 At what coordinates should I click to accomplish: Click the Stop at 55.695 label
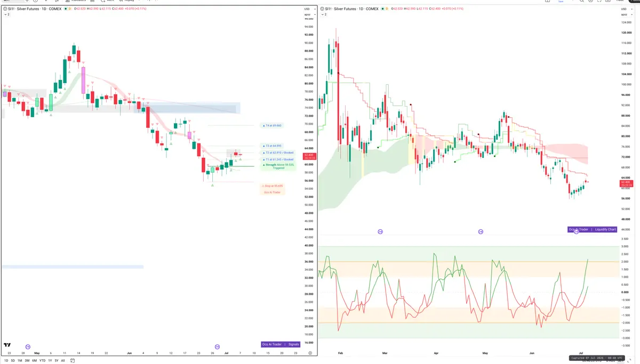coord(273,186)
